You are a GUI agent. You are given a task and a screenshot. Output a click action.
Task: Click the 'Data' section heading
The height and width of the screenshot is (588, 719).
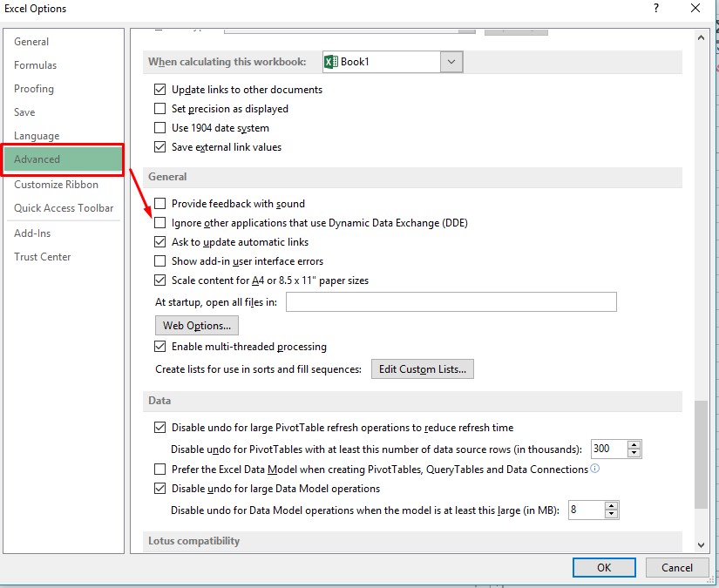click(x=159, y=401)
